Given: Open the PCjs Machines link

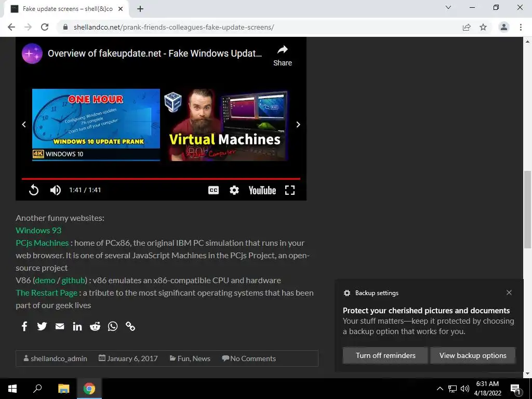Looking at the screenshot, I should coord(42,243).
